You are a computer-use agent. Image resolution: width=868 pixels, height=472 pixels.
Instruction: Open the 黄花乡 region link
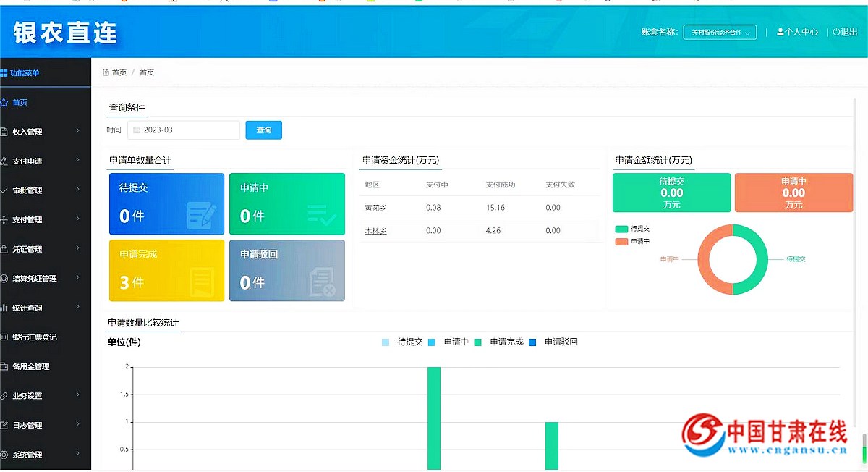point(375,208)
